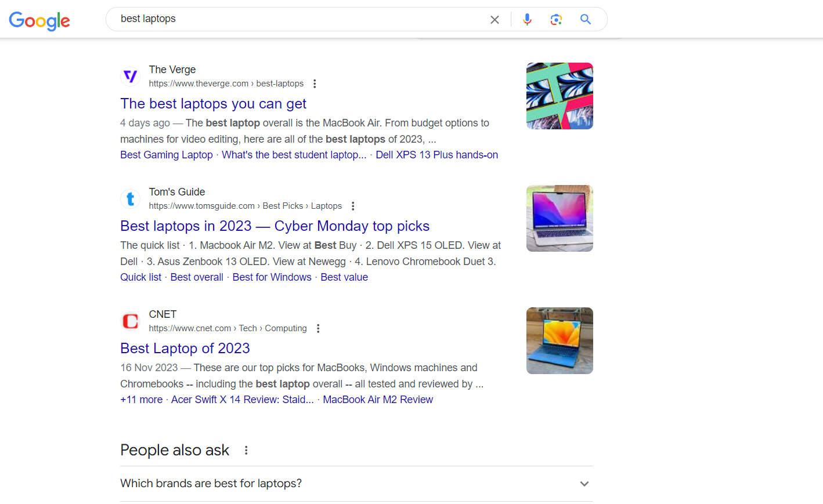Open the three-dot menu beside People also ask

coord(246,450)
